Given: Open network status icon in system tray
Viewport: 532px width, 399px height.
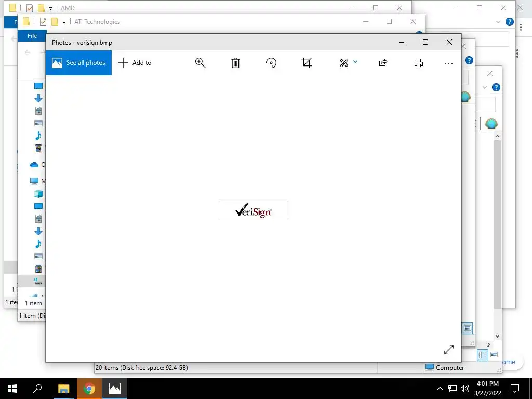Looking at the screenshot, I should coord(453,389).
